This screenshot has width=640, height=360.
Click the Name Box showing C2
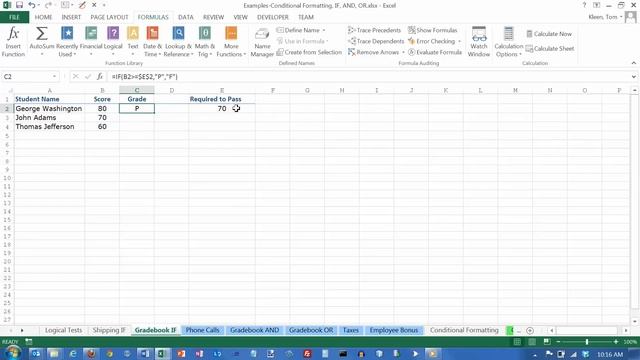(27, 76)
